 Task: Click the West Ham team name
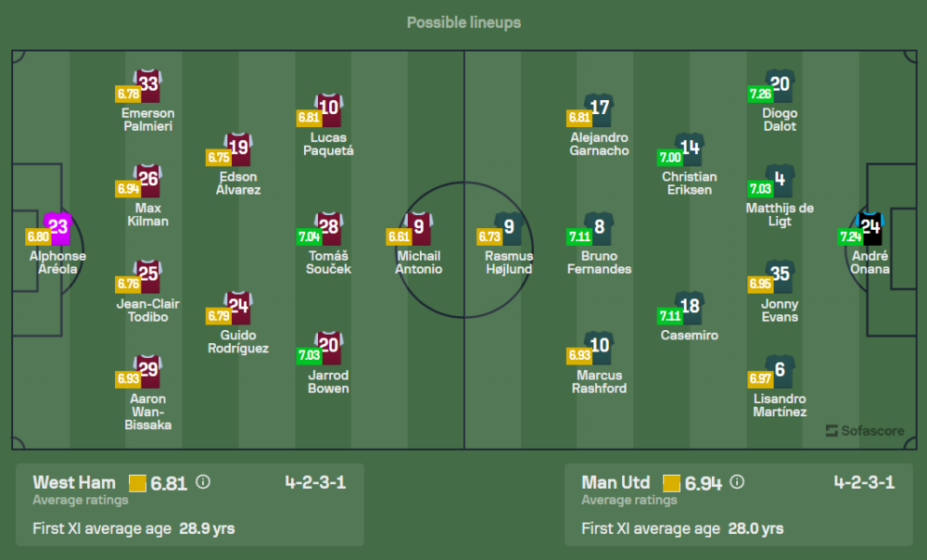74,482
